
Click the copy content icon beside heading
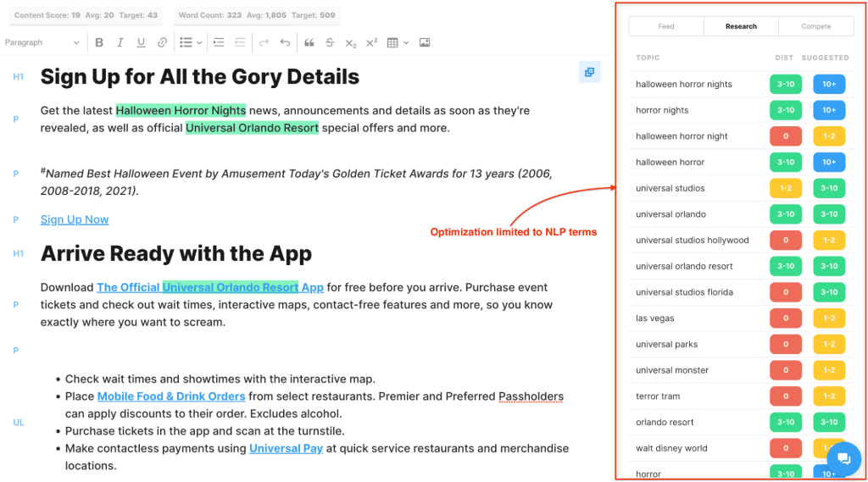pos(590,72)
